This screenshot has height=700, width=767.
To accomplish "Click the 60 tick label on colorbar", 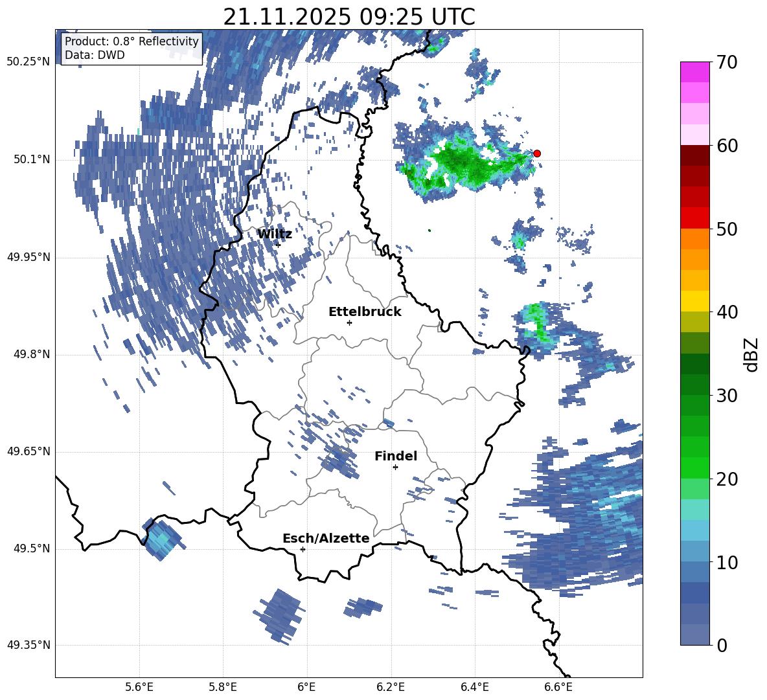I will point(726,146).
